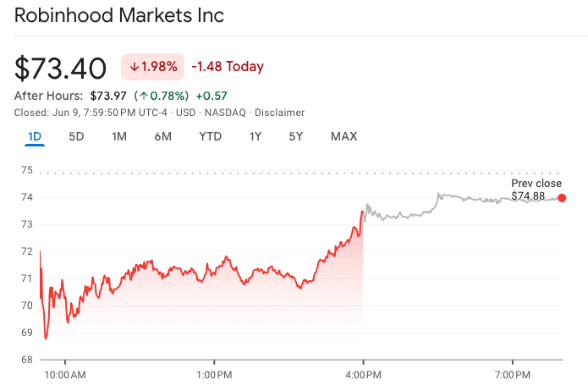The image size is (588, 391).
Task: Open the Disclaimer link
Action: click(x=279, y=113)
